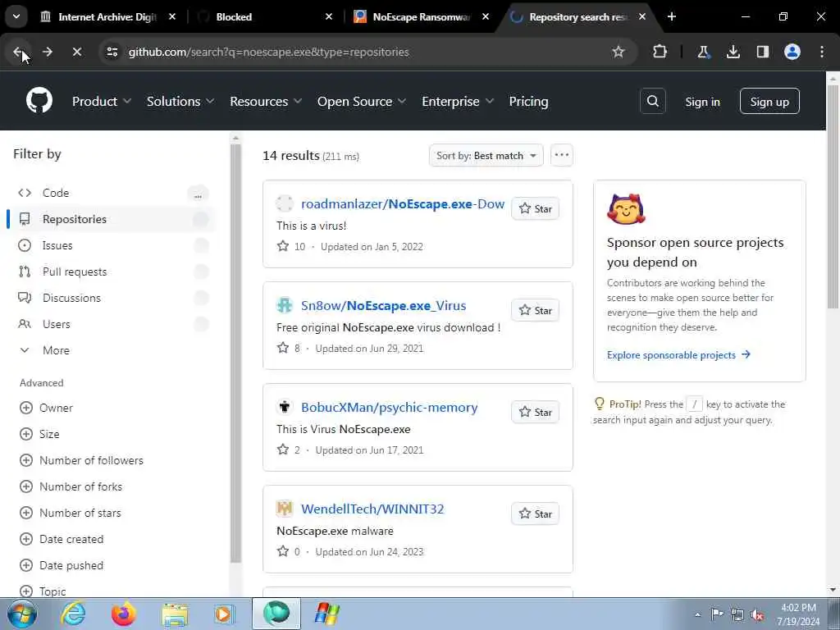Star the BobucXMan/psychic-memory repository
Viewport: 840px width, 630px height.
535,413
